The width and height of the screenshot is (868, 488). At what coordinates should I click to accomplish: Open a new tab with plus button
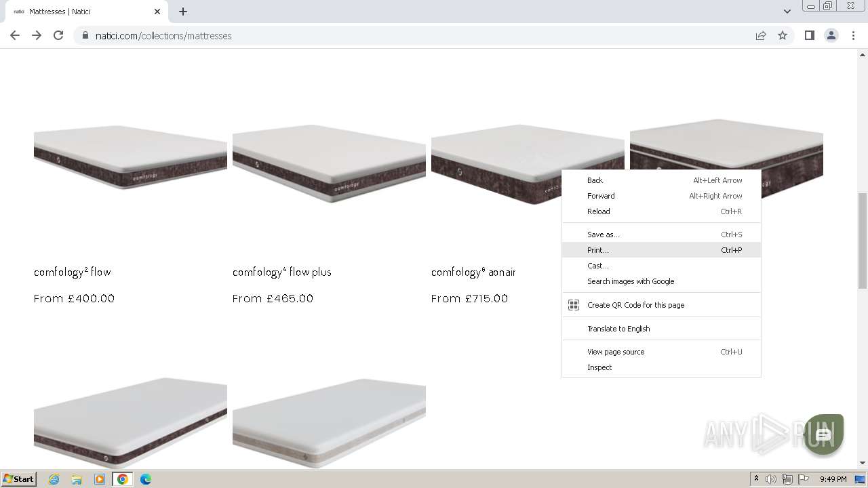tap(183, 12)
